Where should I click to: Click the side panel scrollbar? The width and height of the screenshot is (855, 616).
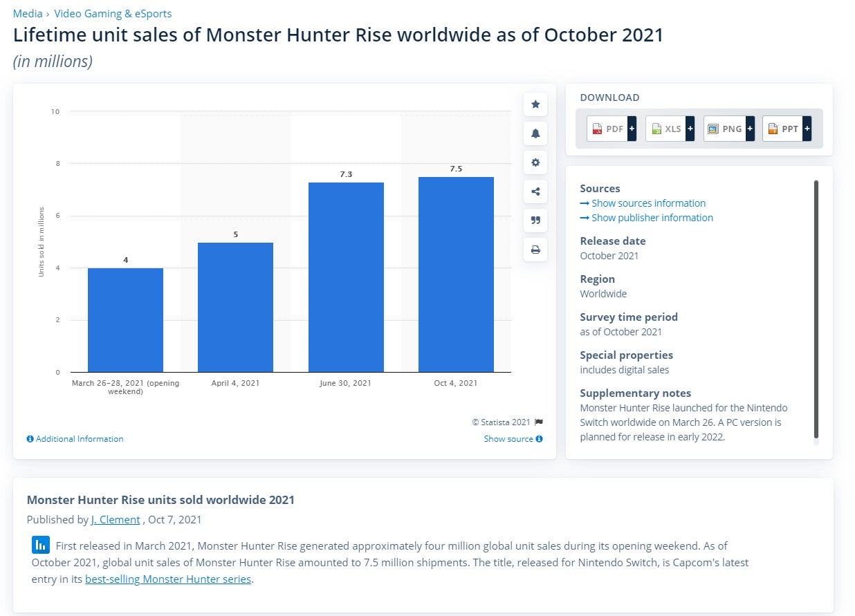tap(816, 309)
